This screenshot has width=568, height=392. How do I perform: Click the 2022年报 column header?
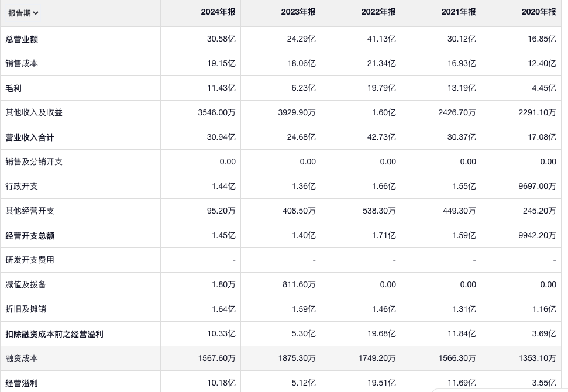point(378,12)
